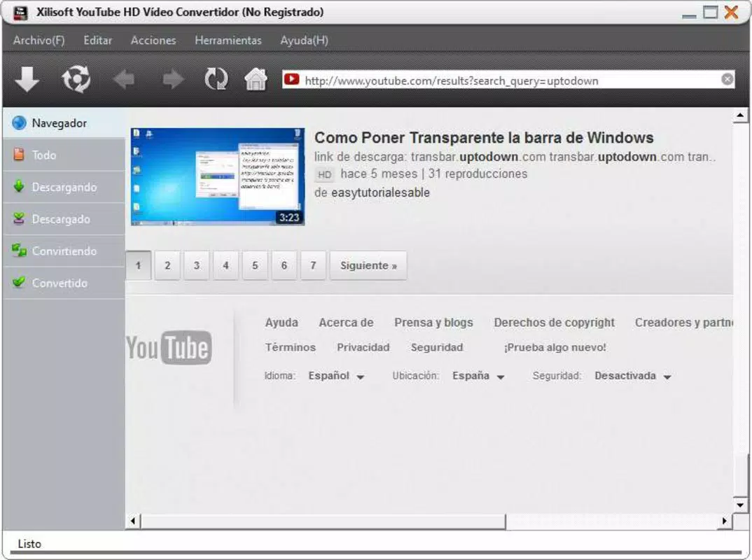The image size is (752, 560).
Task: Open the home page icon
Action: 256,78
